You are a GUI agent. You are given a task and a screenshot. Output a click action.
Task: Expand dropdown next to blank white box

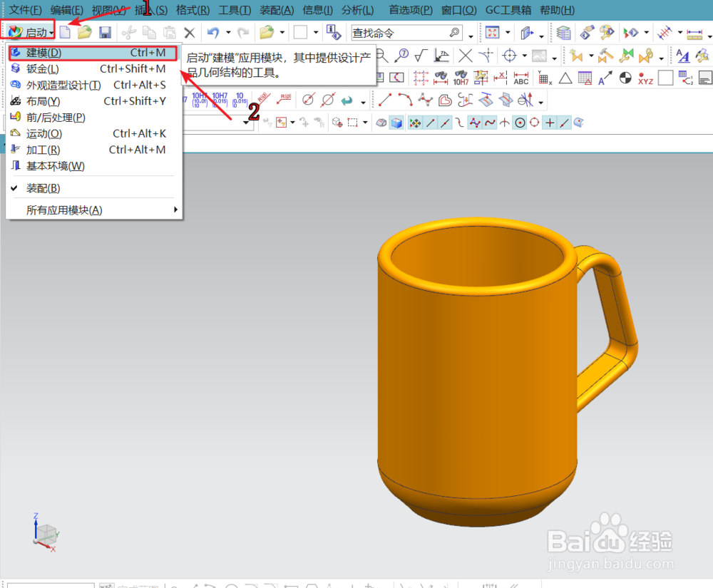tap(316, 33)
